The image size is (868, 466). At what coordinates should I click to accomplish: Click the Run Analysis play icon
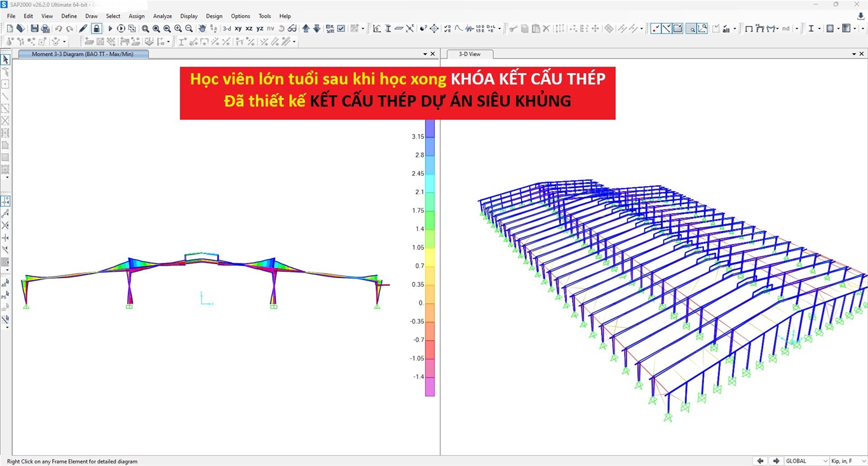pos(110,29)
